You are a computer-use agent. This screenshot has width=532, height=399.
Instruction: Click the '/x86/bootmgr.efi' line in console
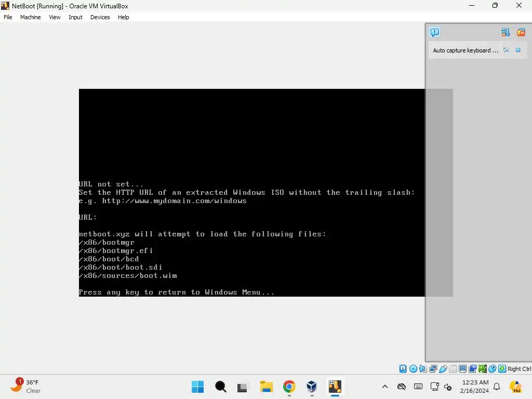(116, 251)
